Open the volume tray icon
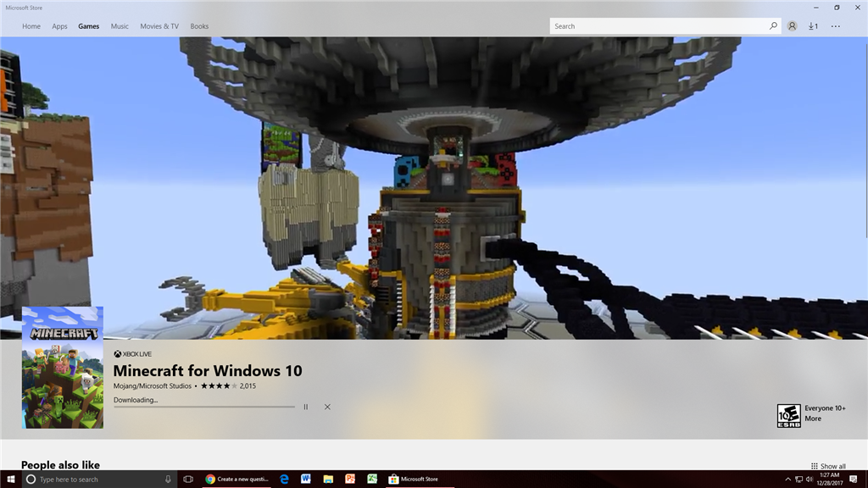 coord(810,480)
